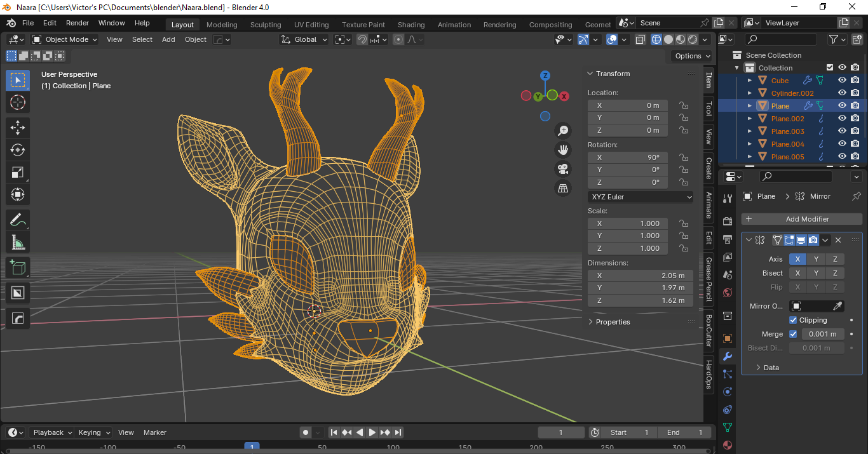The width and height of the screenshot is (868, 454).
Task: Open the Keying menu in timeline
Action: coord(93,432)
